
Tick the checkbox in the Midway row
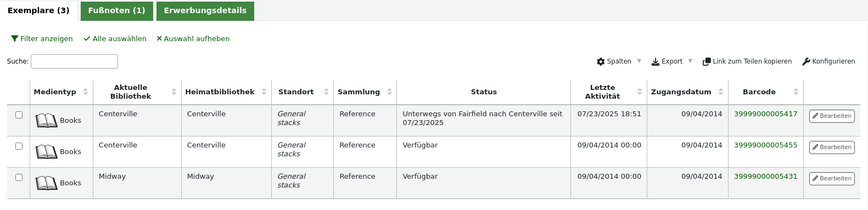(x=19, y=177)
